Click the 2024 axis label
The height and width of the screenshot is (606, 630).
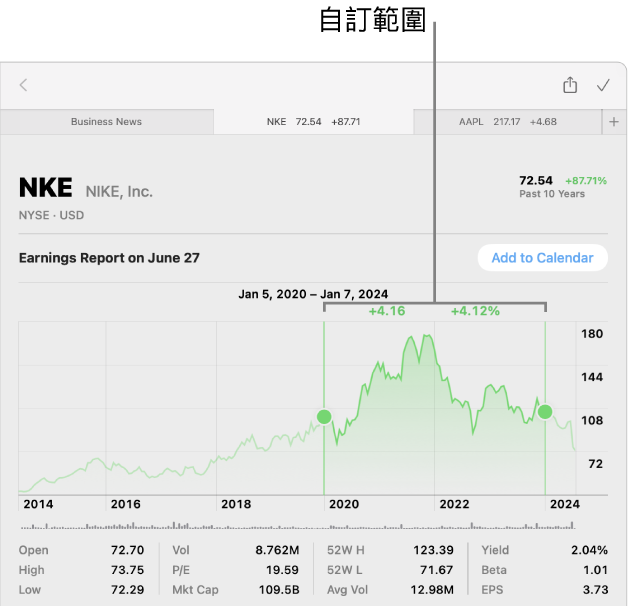[565, 504]
